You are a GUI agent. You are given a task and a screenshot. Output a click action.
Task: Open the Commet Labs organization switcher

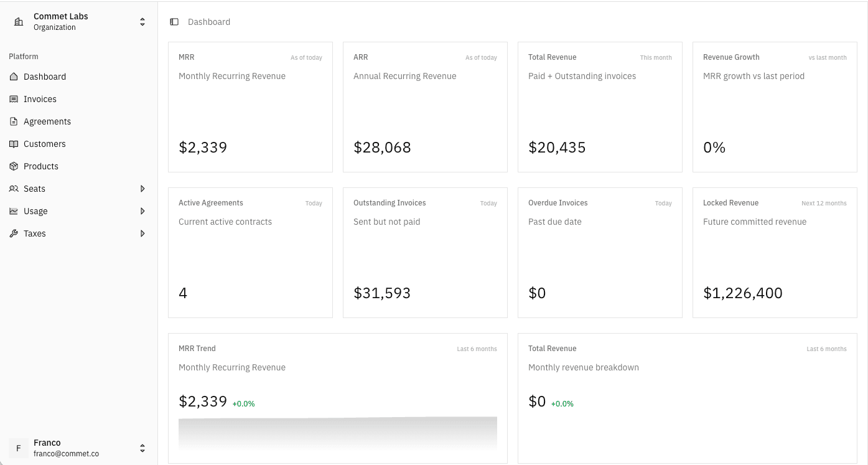(142, 21)
